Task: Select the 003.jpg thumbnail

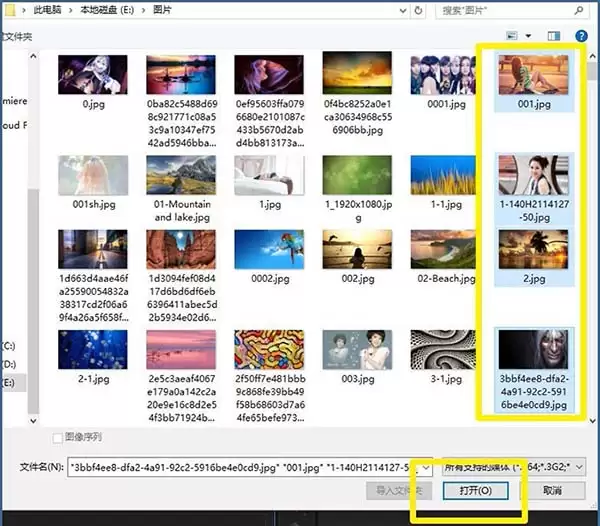Action: (357, 350)
